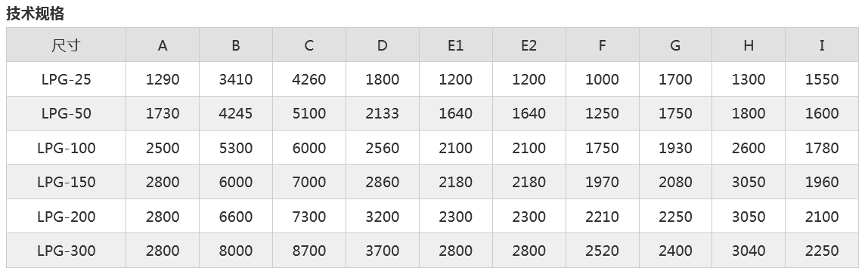Click the 技术规格 heading
Viewport: 868px width, 277px height.
coord(36,14)
